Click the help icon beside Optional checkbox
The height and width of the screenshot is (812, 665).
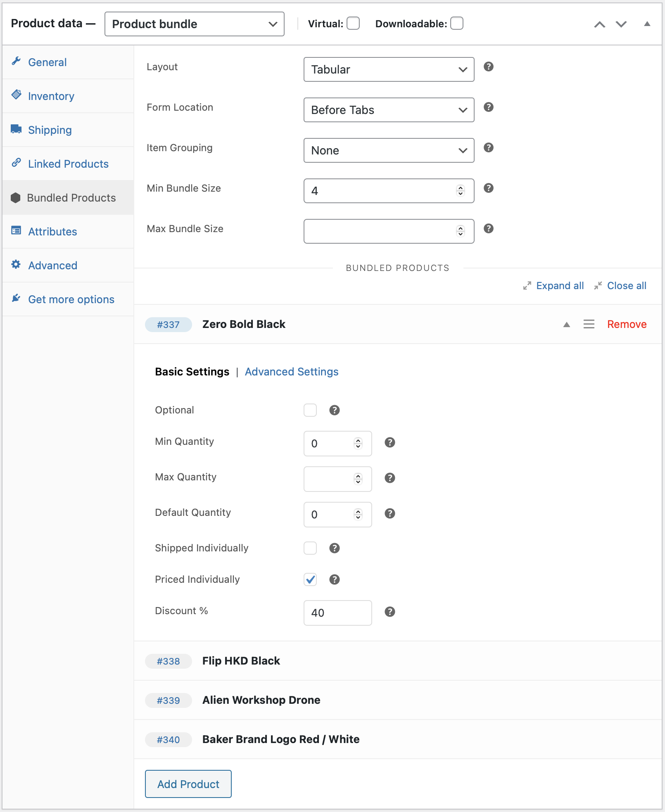pos(335,410)
